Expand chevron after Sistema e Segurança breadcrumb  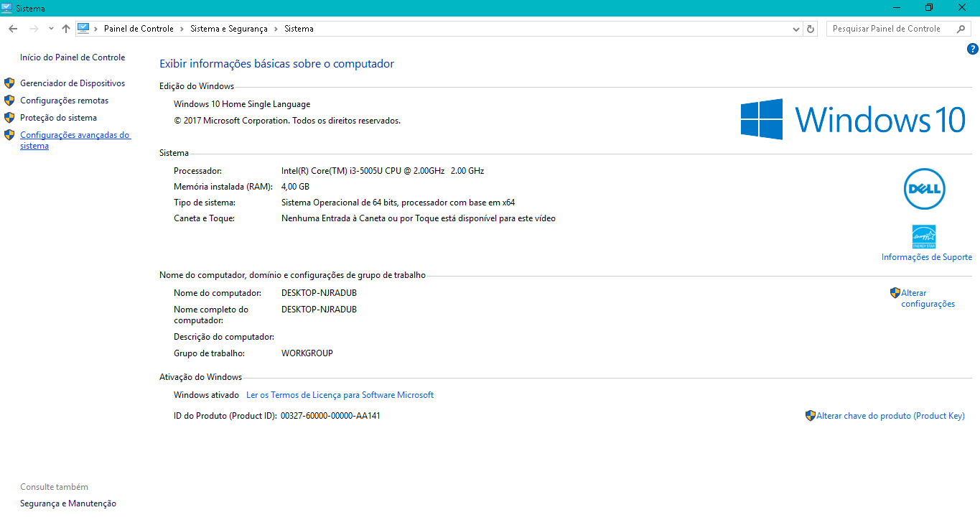[276, 29]
